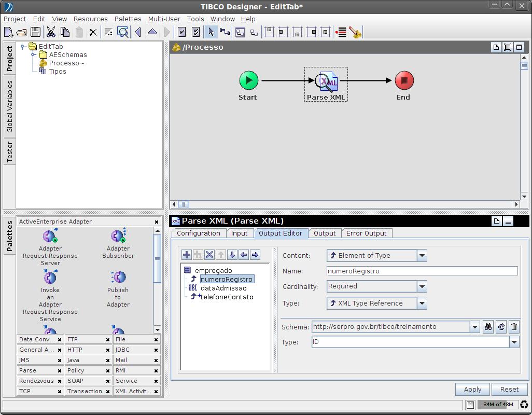Screen dimensions: 532x415
Task: Select the Parse XML activity icon
Action: [326, 81]
